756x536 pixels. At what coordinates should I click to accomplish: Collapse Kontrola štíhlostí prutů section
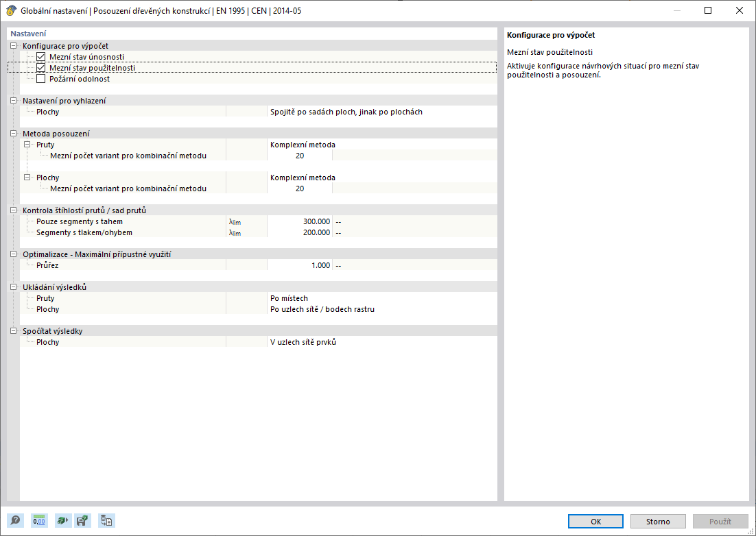point(14,210)
